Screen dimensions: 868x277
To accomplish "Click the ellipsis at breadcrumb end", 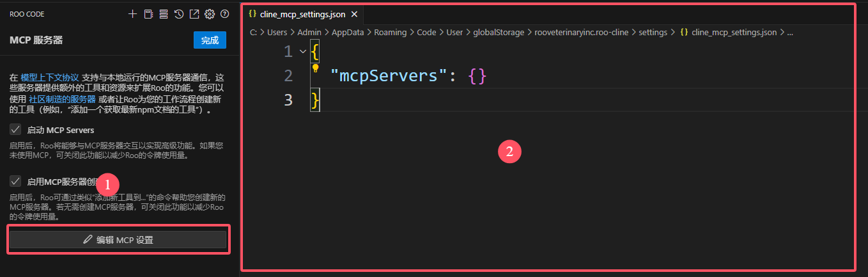I will tap(790, 32).
